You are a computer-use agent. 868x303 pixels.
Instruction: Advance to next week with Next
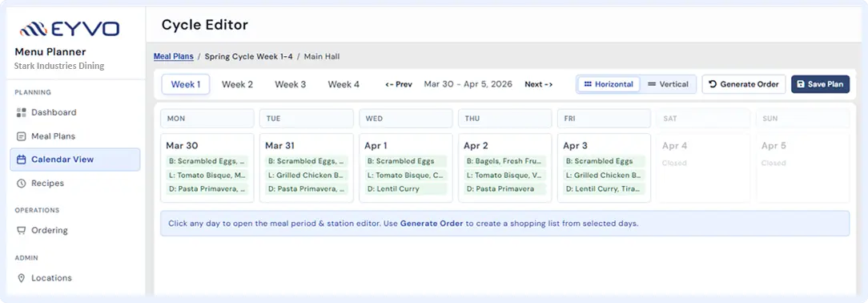pyautogui.click(x=539, y=84)
